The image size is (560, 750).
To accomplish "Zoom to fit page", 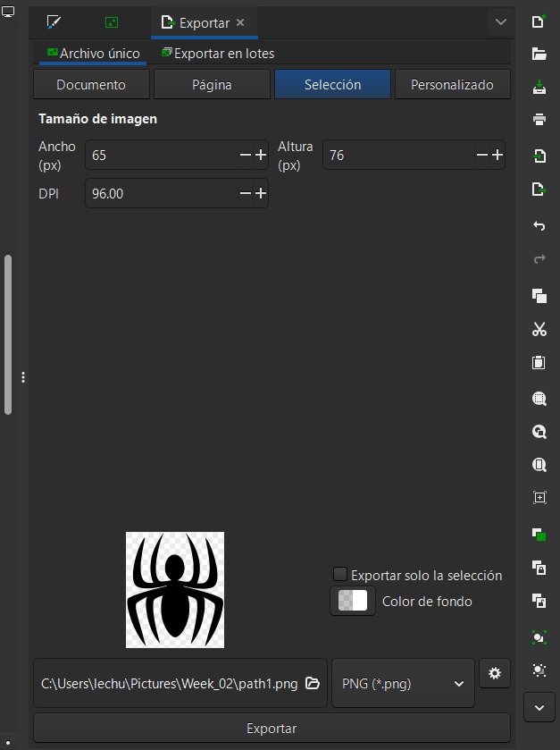I will pyautogui.click(x=539, y=465).
